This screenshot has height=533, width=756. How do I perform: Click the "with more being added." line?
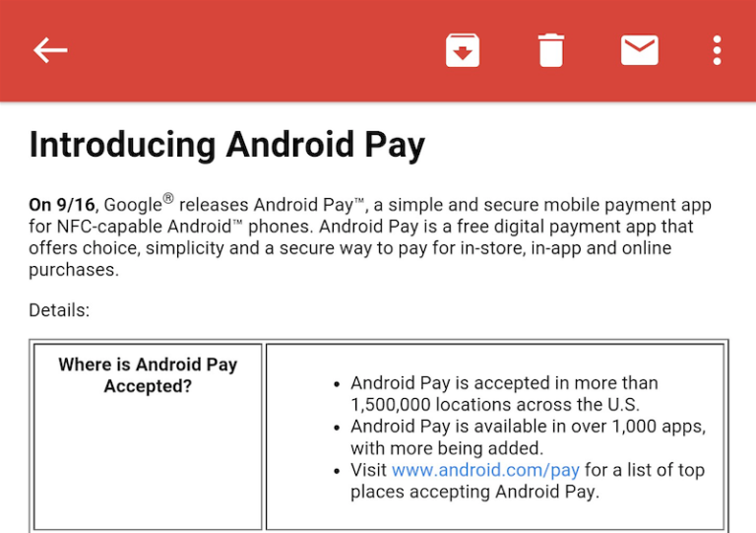447,448
